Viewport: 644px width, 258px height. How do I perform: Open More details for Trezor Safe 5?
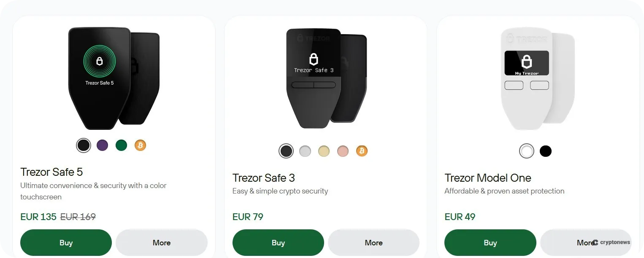coord(162,242)
